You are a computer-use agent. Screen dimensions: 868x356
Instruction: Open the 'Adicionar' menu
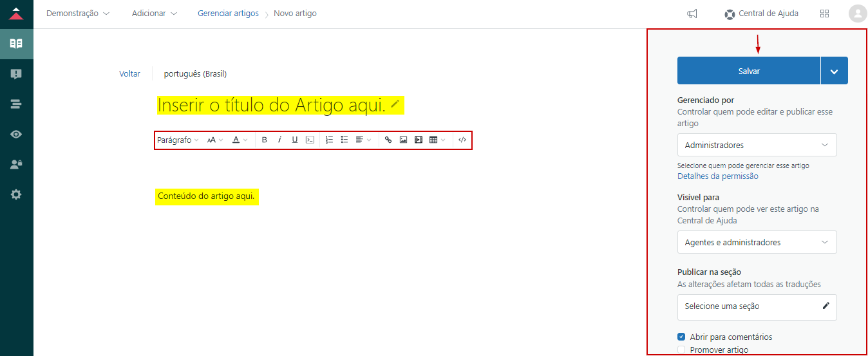tap(154, 13)
